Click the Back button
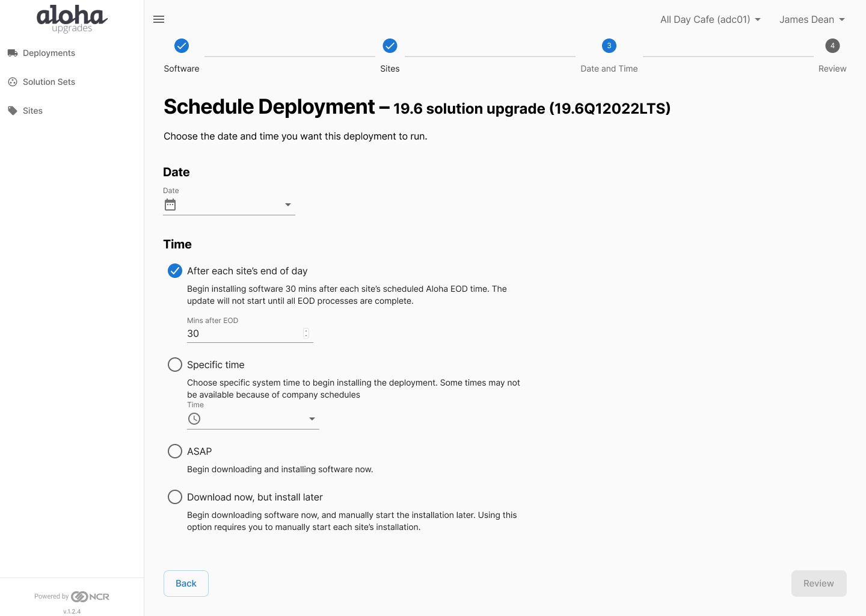This screenshot has height=616, width=866. click(x=186, y=584)
